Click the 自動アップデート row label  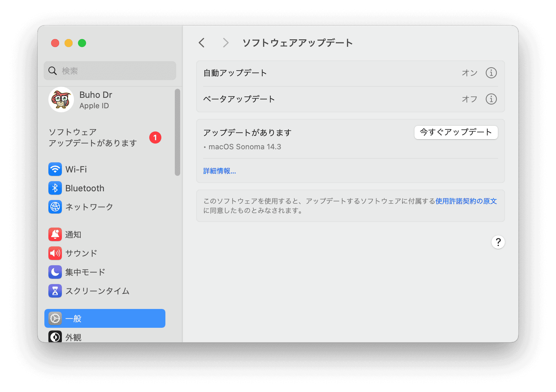click(x=235, y=73)
